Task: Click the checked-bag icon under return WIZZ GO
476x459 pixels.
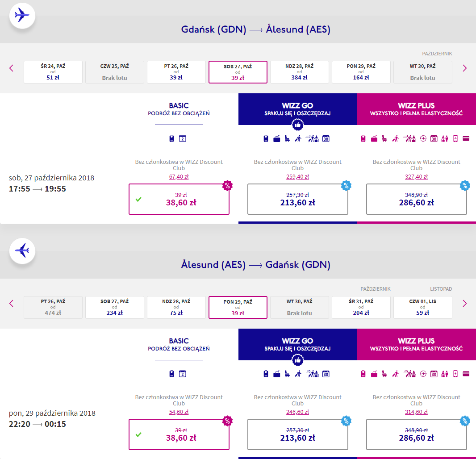Action: click(x=276, y=374)
